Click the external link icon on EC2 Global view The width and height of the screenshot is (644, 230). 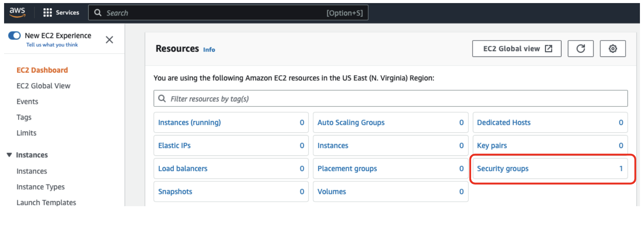tap(548, 49)
